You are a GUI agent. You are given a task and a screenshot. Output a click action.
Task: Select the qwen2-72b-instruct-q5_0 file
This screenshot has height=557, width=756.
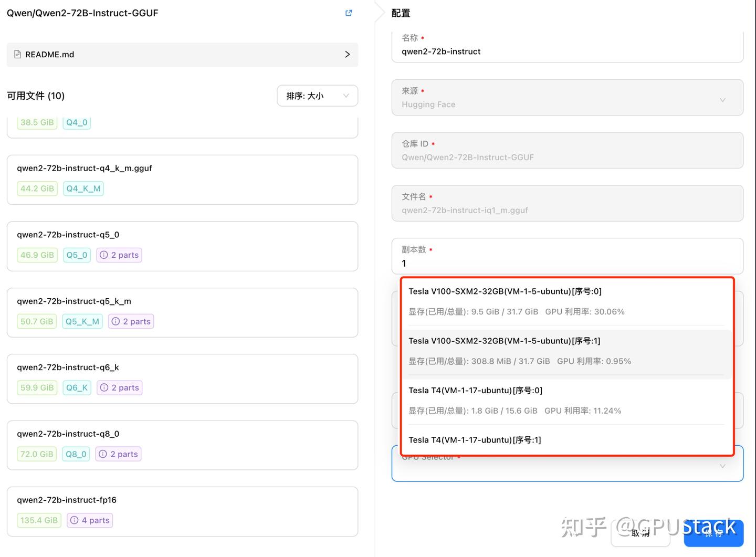pyautogui.click(x=182, y=246)
